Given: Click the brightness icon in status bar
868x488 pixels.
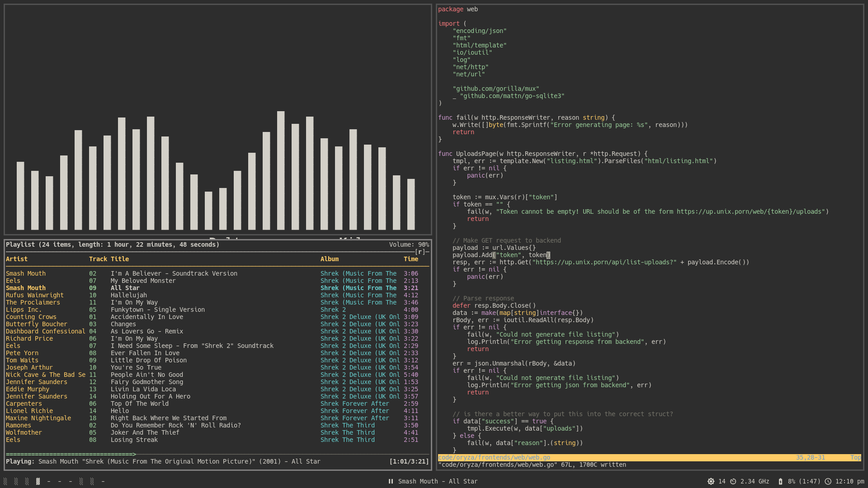Looking at the screenshot, I should pos(711,481).
